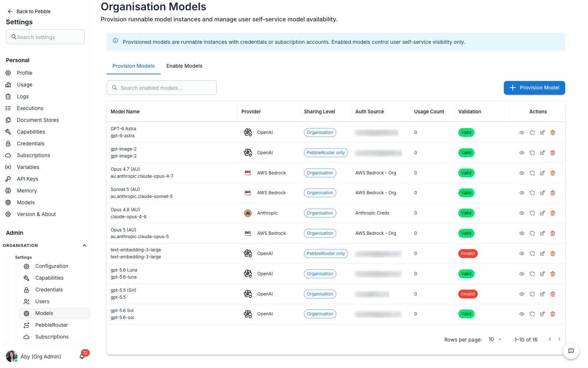The height and width of the screenshot is (368, 588).
Task: Edit the Opus 5 (AU) model
Action: pos(542,233)
